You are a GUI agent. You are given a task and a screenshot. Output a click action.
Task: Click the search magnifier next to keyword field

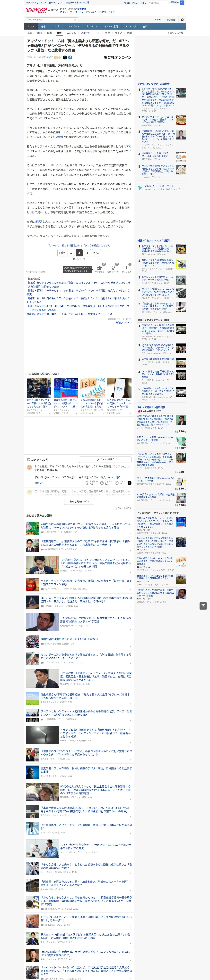(x=75, y=20)
